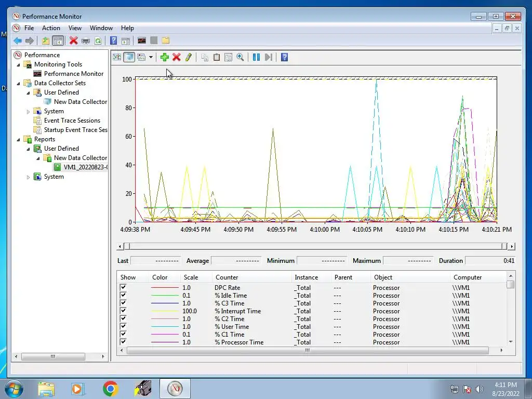Click View Current Activity graph icon

click(x=117, y=57)
